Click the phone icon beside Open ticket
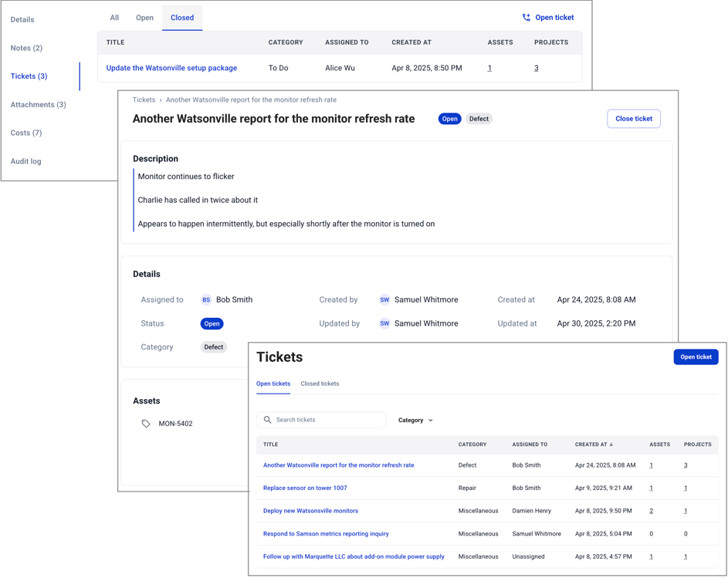The width and height of the screenshot is (728, 578). click(x=526, y=18)
